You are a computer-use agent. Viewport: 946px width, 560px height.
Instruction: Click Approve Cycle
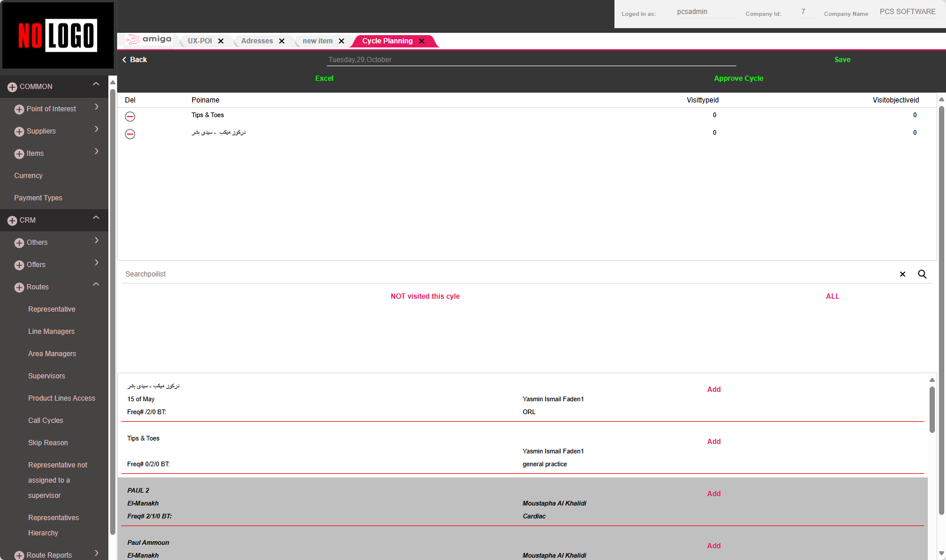(738, 78)
